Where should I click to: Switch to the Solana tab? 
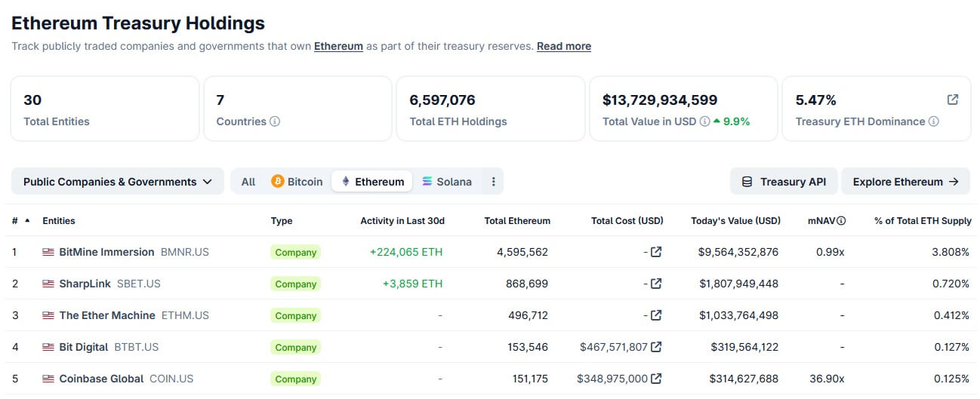(447, 182)
